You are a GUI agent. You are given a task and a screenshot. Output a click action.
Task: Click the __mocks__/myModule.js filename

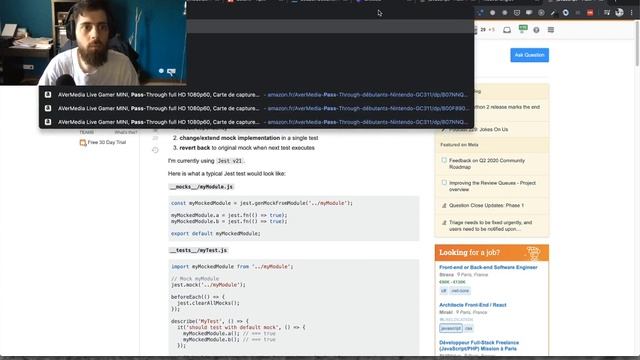click(x=201, y=187)
